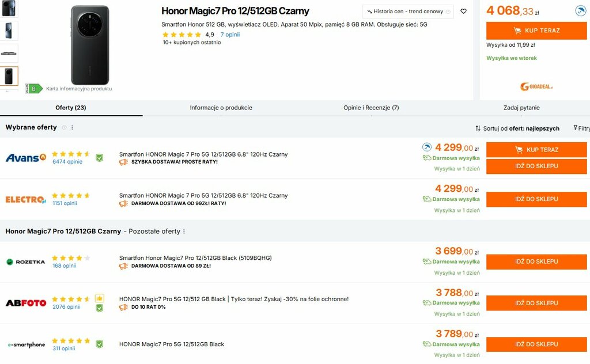Screen dimensions: 590x364
Task: Click the green shield badge next to Avans
Action: [99, 157]
